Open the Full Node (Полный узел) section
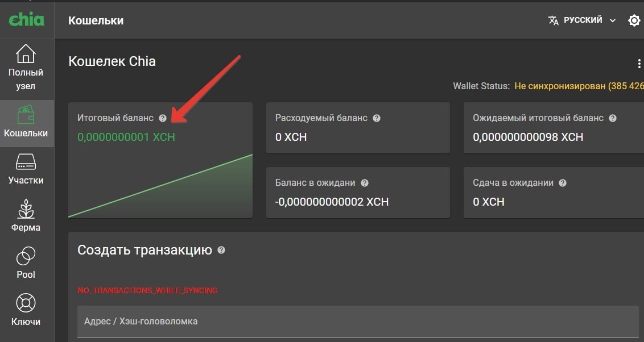 [26, 68]
